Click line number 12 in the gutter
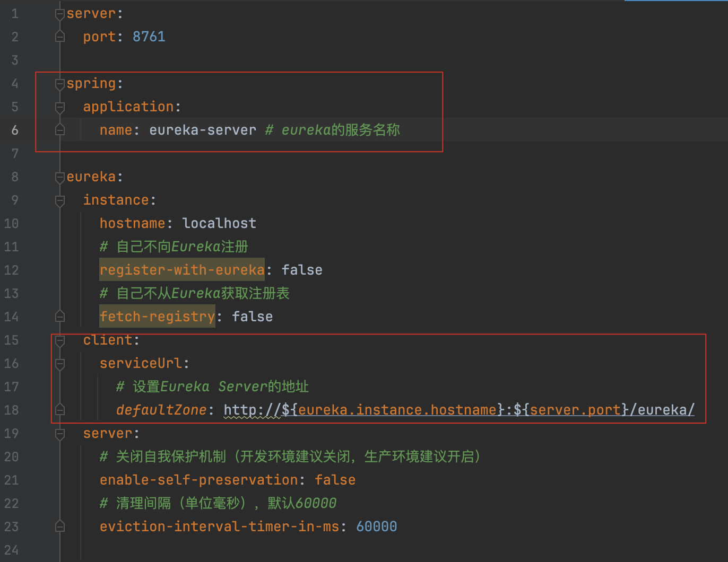This screenshot has width=728, height=562. coord(11,270)
